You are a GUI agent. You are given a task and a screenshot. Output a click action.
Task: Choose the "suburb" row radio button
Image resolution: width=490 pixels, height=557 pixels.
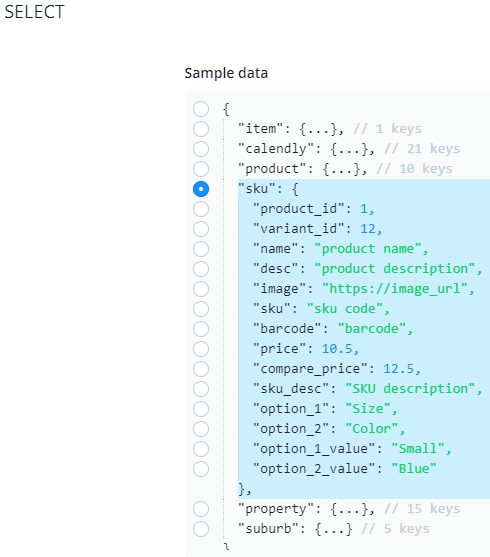[201, 529]
